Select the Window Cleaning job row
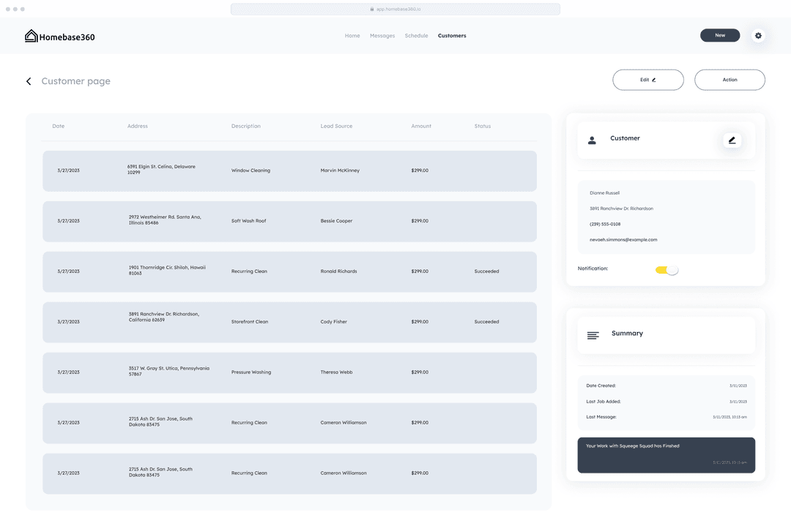The height and width of the screenshot is (532, 791). (x=289, y=171)
